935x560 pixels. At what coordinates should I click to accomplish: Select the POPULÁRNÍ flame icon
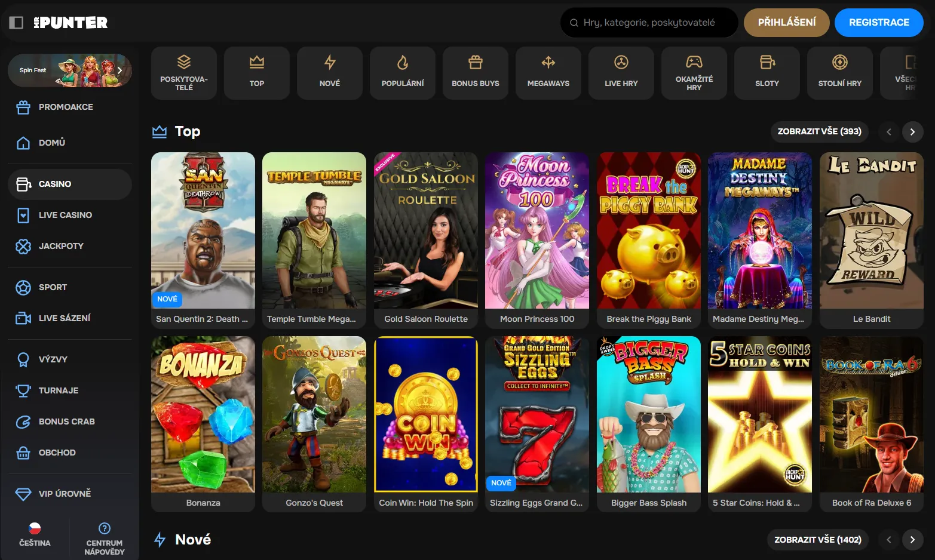click(402, 63)
